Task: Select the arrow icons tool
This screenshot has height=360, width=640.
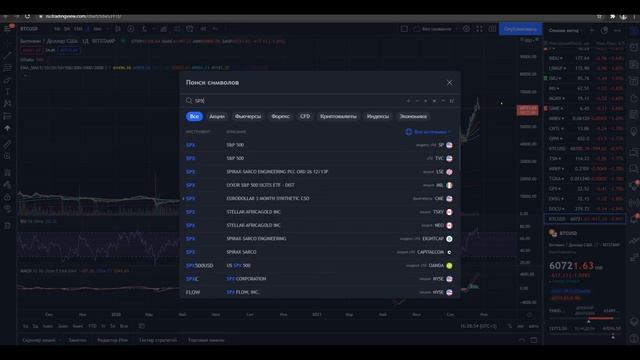Action: tap(7, 128)
